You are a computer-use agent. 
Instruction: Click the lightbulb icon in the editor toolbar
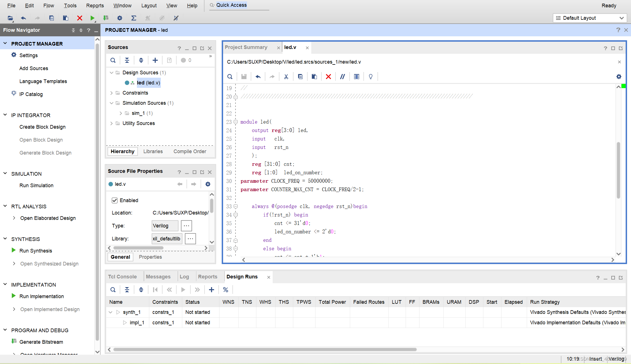[371, 77]
